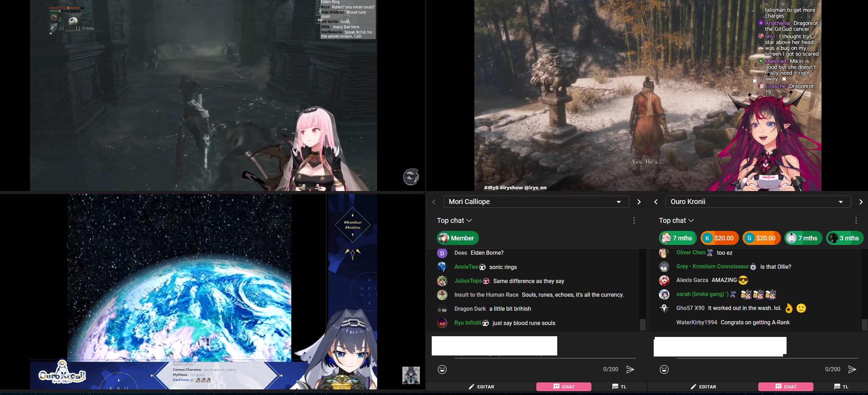This screenshot has width=868, height=395.
Task: Go to next chat in Mori Calliope panel
Action: tap(639, 202)
